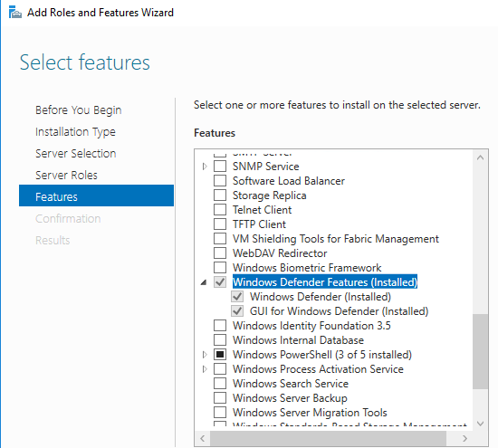Open the Installation Type step
The image size is (498, 448).
pyautogui.click(x=75, y=132)
